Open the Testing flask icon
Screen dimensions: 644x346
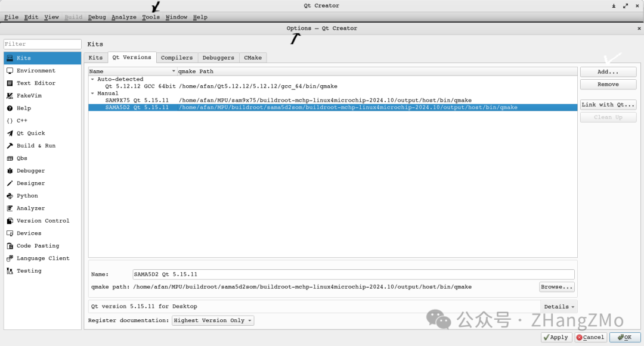[x=10, y=271]
